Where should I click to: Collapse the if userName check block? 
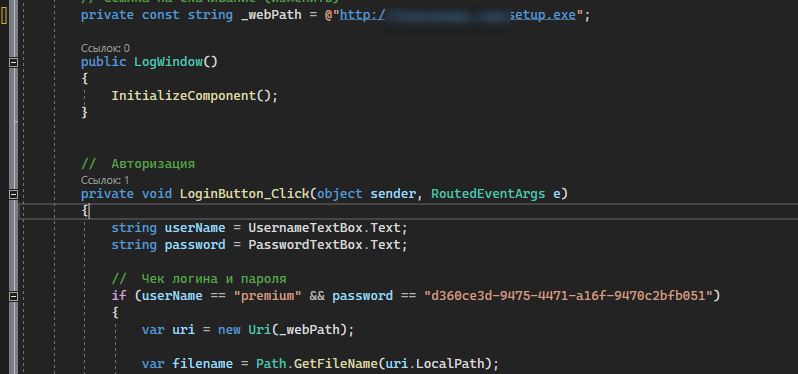click(x=14, y=296)
